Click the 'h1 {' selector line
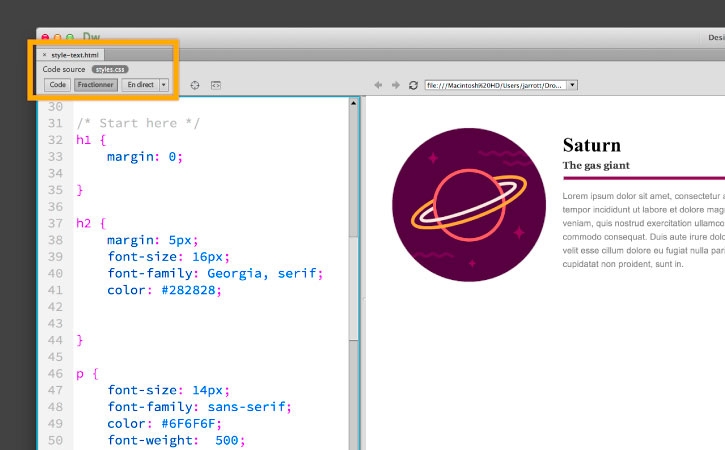 91,140
